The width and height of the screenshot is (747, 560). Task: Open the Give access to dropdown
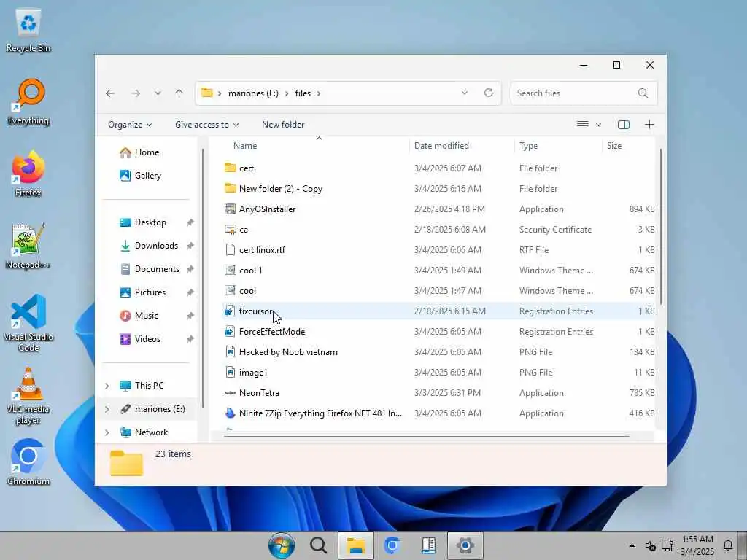coord(206,125)
